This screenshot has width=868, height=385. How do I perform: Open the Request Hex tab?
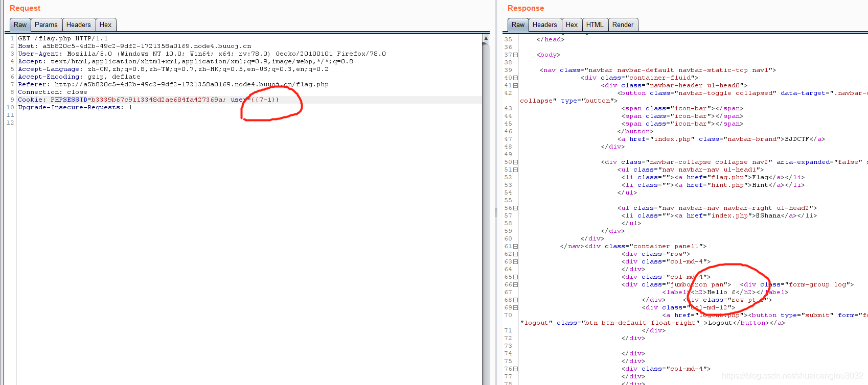click(106, 25)
